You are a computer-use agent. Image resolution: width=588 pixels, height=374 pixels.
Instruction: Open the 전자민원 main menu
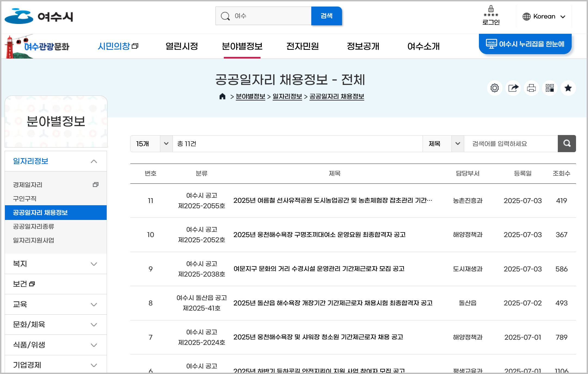tap(302, 46)
